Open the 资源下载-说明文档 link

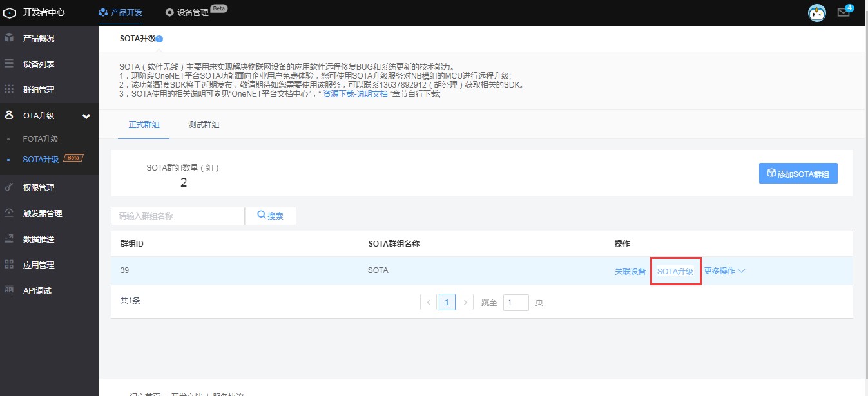click(355, 93)
